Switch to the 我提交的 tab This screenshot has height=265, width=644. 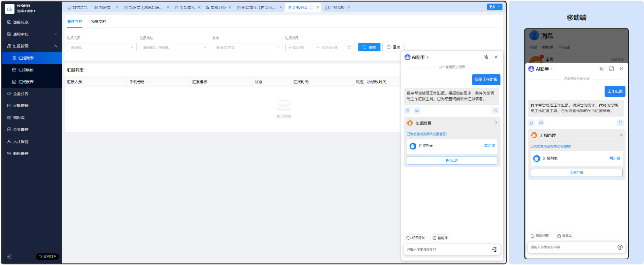98,22
